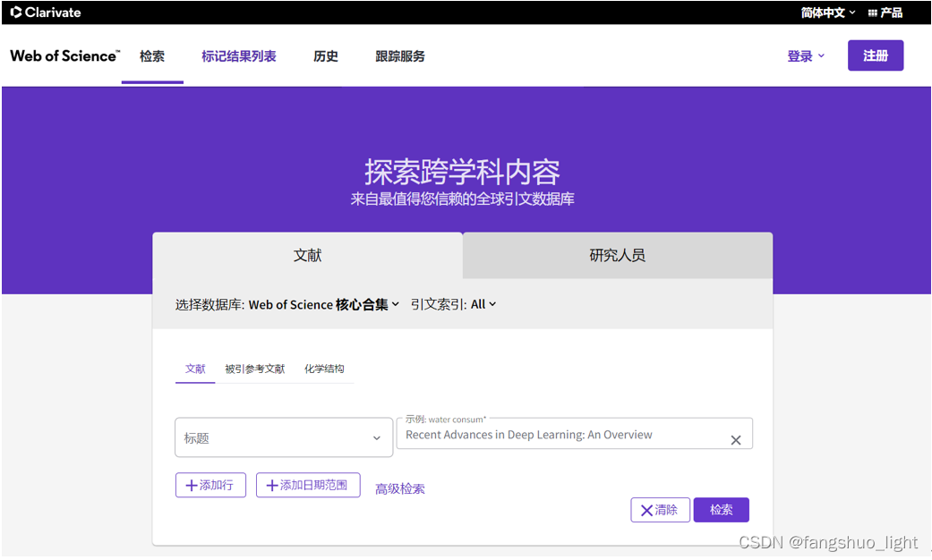Click the purple 检索 search button
This screenshot has width=932, height=560.
[721, 510]
